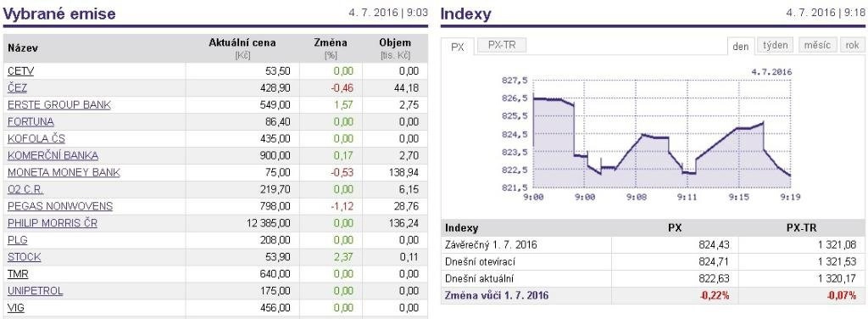This screenshot has height=319, width=868.
Task: Select the PX index tab
Action: [457, 47]
